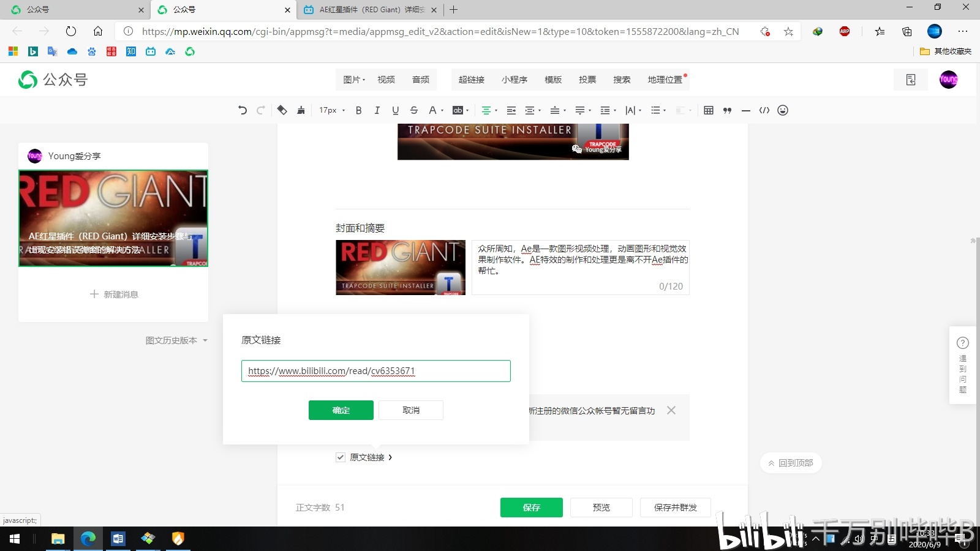The image size is (980, 551).
Task: Insert a blockquote with the quote icon
Action: (x=727, y=110)
